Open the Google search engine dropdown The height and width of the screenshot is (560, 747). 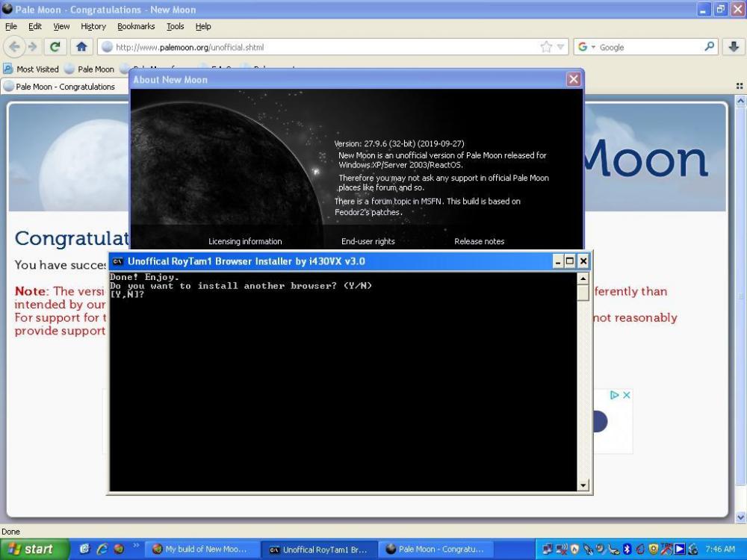point(588,47)
